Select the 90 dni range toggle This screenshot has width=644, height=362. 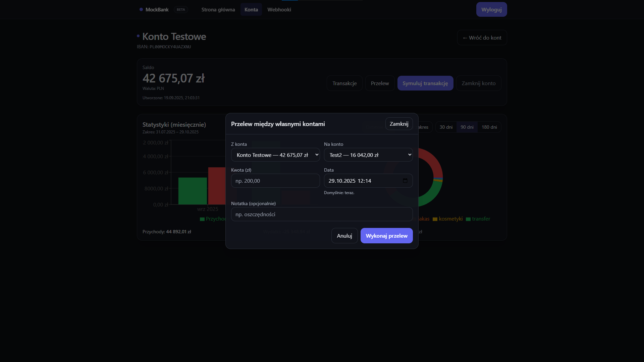coord(467,127)
